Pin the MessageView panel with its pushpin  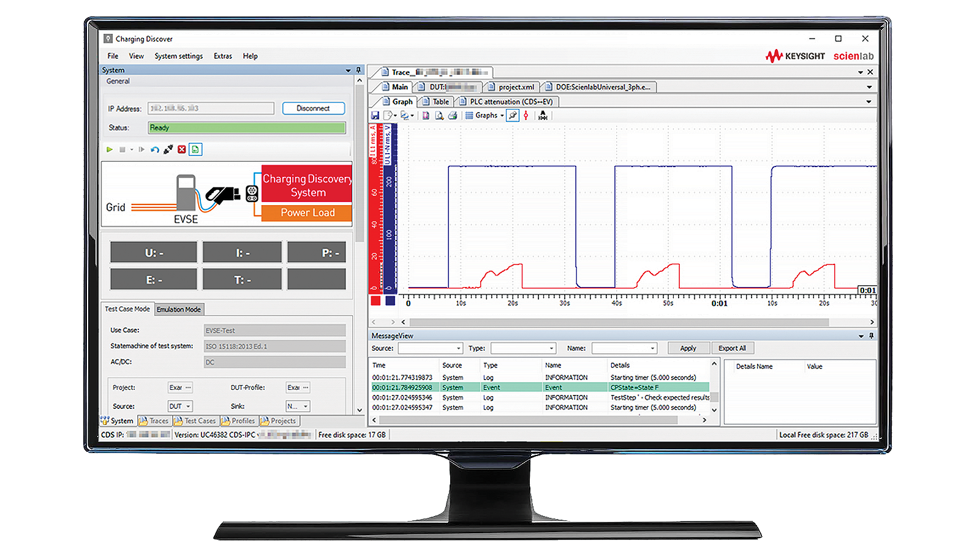(x=871, y=335)
